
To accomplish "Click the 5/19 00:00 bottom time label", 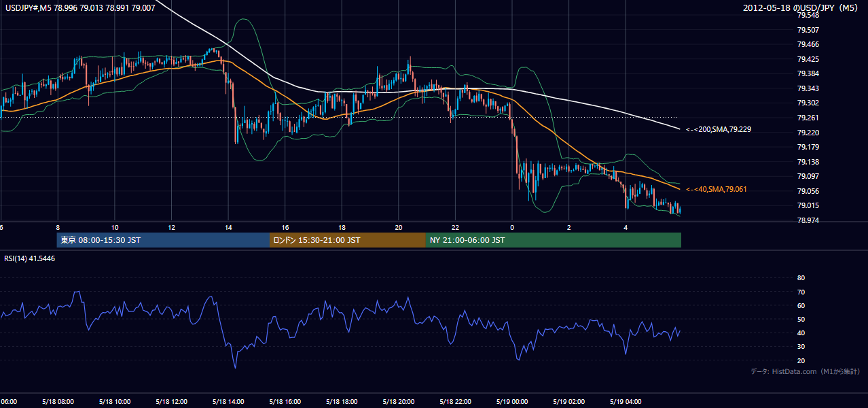I will [513, 401].
